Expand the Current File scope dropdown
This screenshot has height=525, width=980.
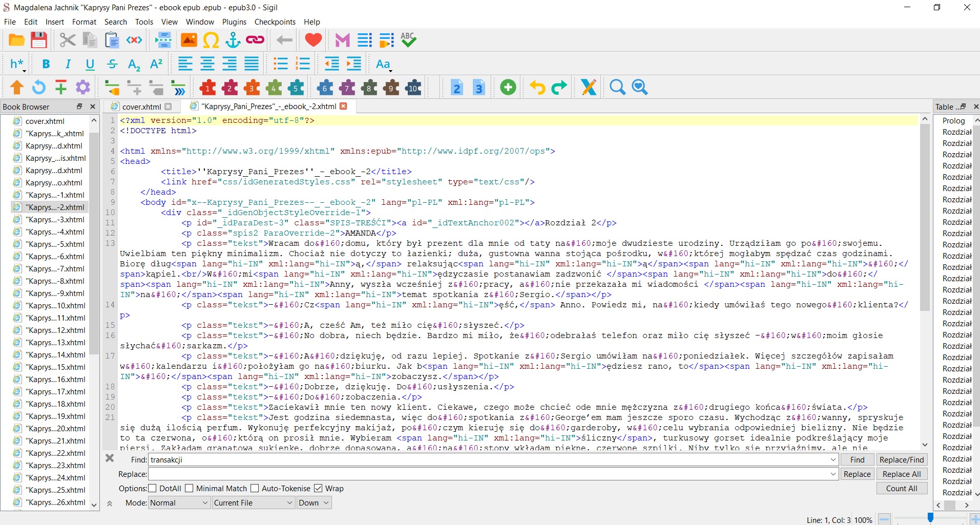pyautogui.click(x=253, y=503)
